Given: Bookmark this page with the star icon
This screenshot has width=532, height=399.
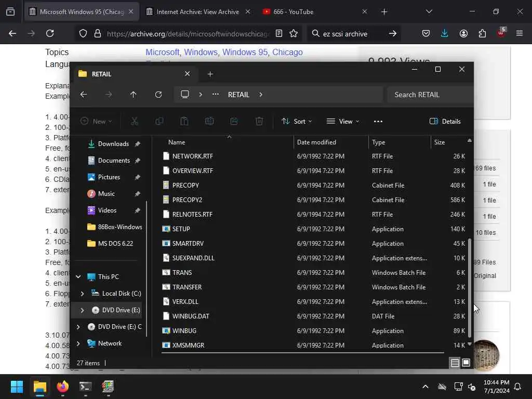Looking at the screenshot, I should (294, 33).
